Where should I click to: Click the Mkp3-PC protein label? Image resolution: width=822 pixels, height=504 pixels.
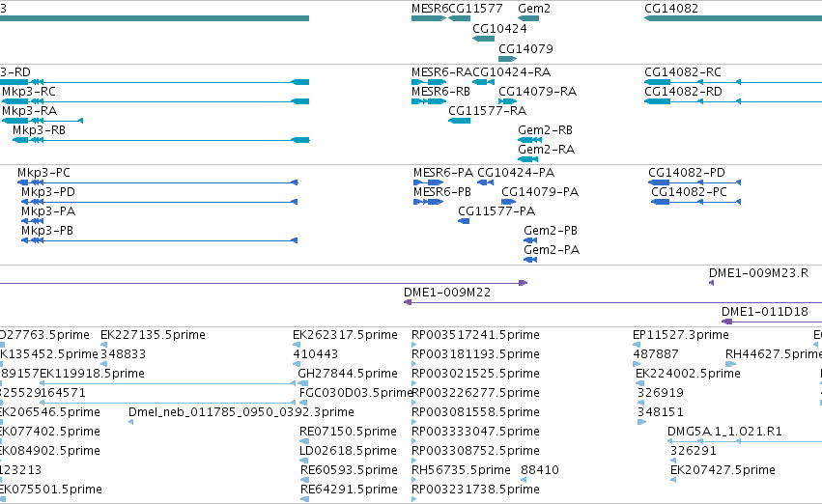pyautogui.click(x=43, y=173)
